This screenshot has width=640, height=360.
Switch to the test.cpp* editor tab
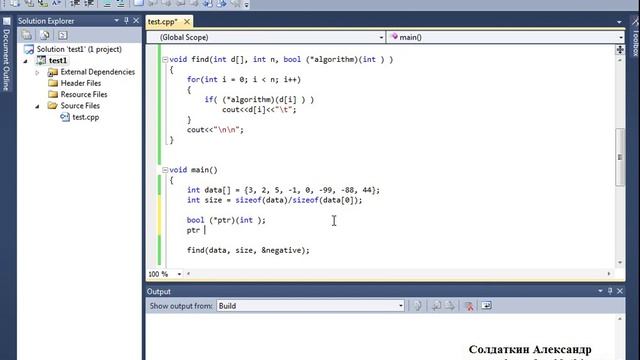(162, 22)
